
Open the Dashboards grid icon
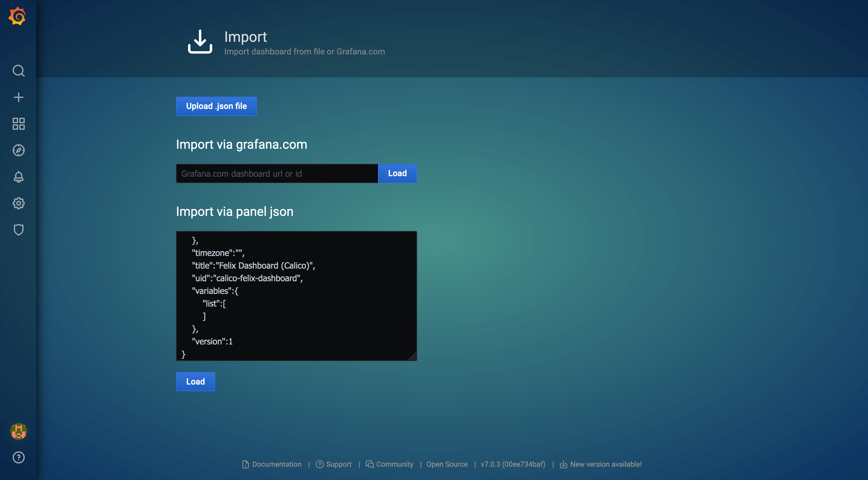point(18,123)
